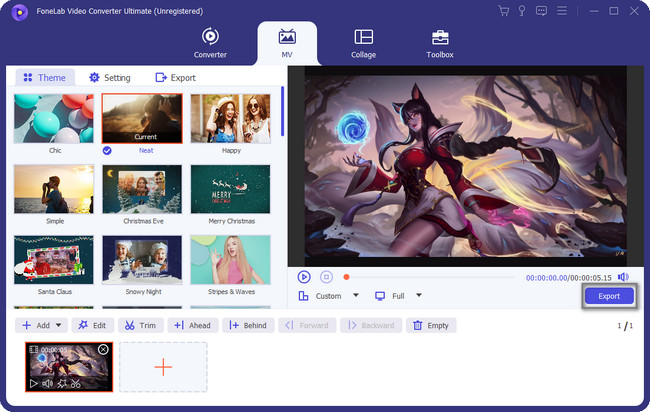Screen dimensions: 650x412
Task: Open the shopping cart purchase icon
Action: click(504, 11)
